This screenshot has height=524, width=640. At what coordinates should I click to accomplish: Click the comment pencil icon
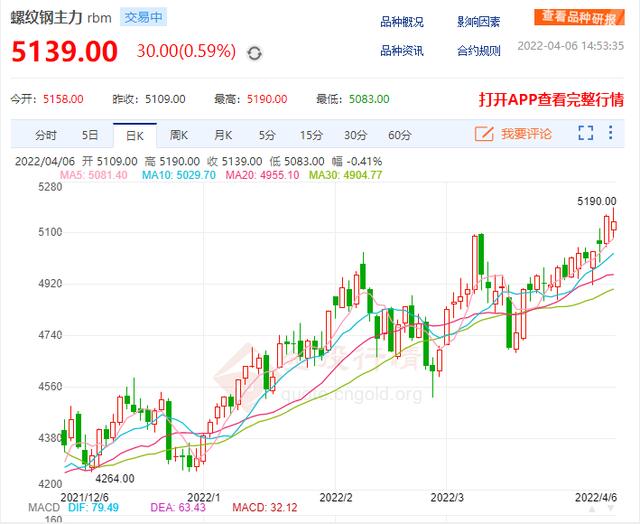[x=484, y=133]
